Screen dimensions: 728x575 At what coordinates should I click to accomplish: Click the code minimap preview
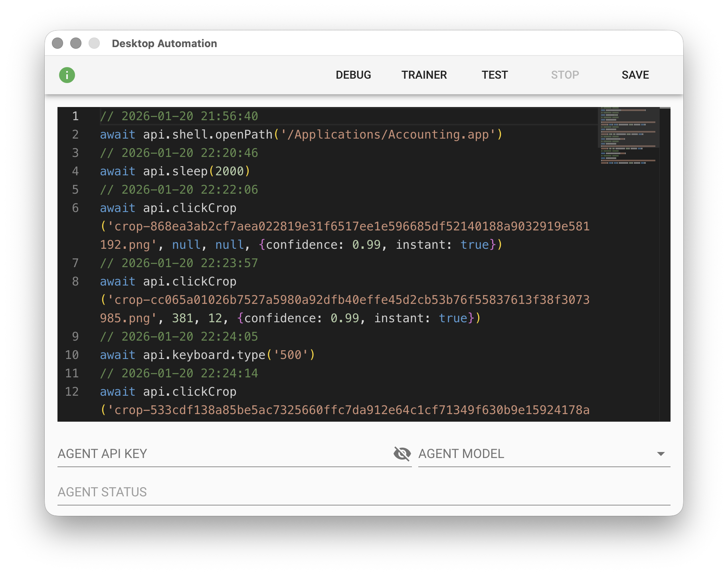628,136
